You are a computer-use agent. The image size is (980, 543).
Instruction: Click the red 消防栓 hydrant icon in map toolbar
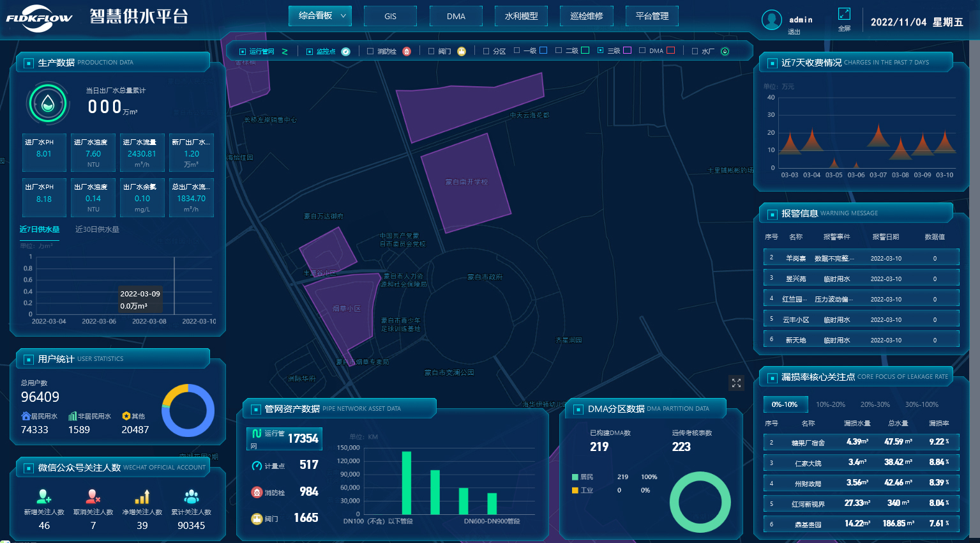pos(407,51)
